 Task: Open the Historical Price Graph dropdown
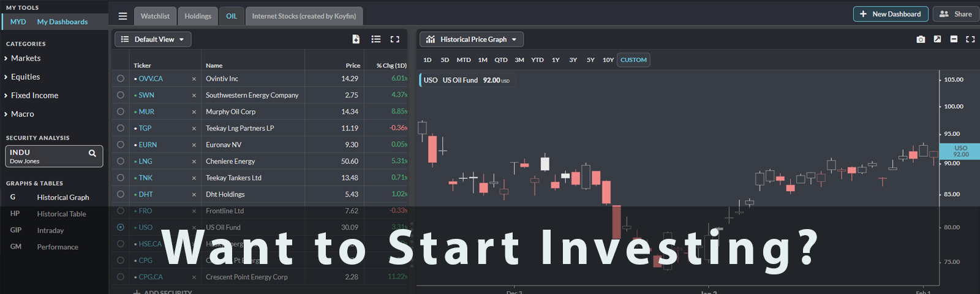472,39
